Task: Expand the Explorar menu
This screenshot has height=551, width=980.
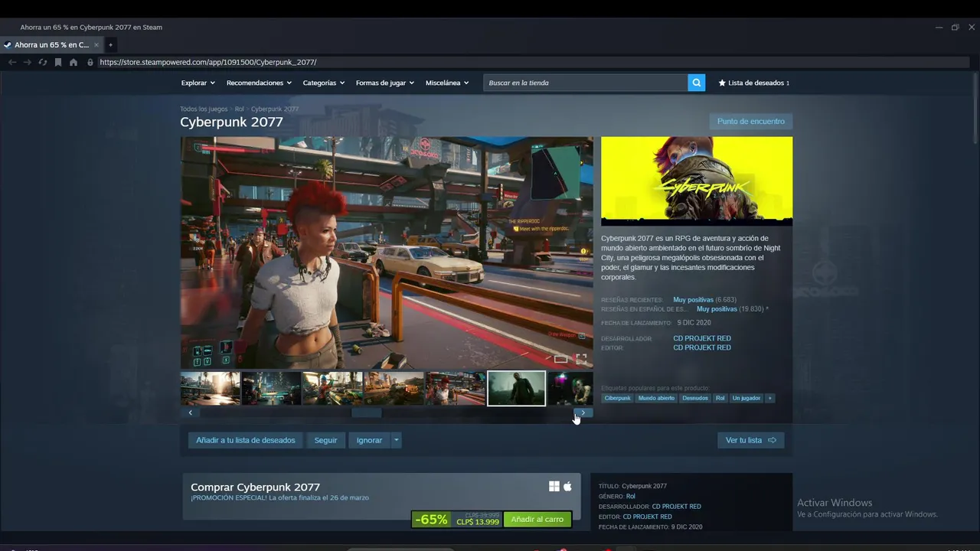Action: point(198,83)
